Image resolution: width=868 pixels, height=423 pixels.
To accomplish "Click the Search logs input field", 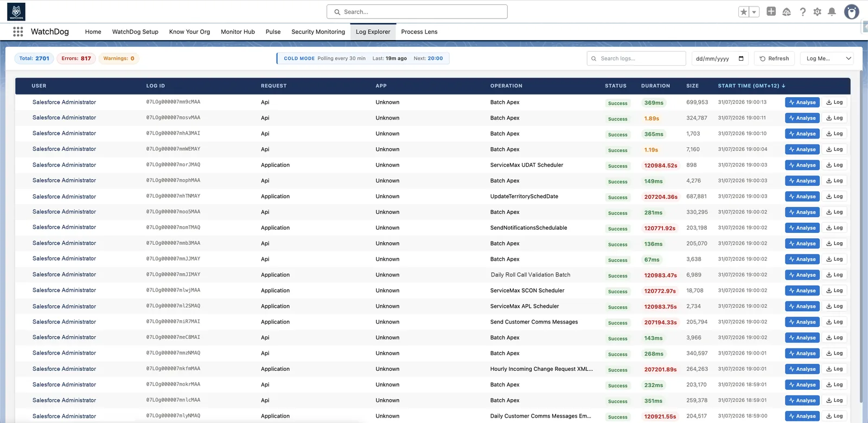I will [636, 58].
